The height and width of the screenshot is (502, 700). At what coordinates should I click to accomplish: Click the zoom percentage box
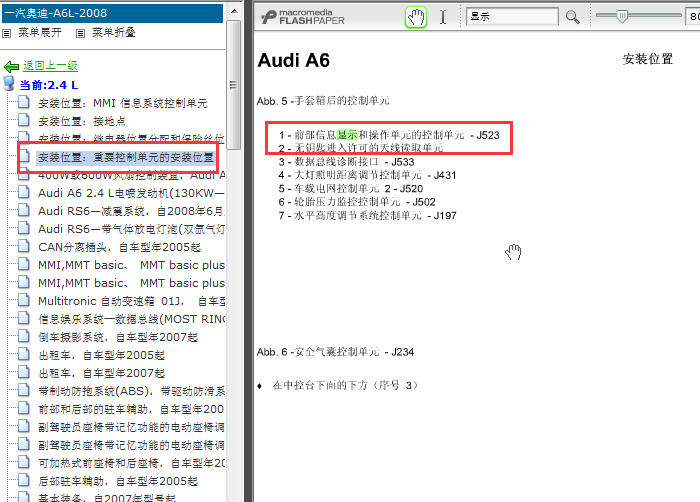coord(693,17)
